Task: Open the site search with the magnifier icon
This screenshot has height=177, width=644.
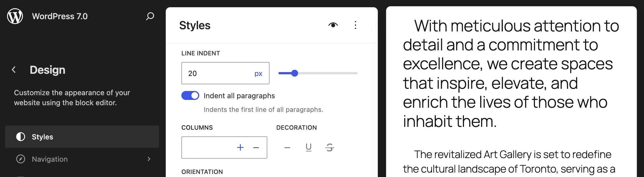Action: click(x=150, y=17)
